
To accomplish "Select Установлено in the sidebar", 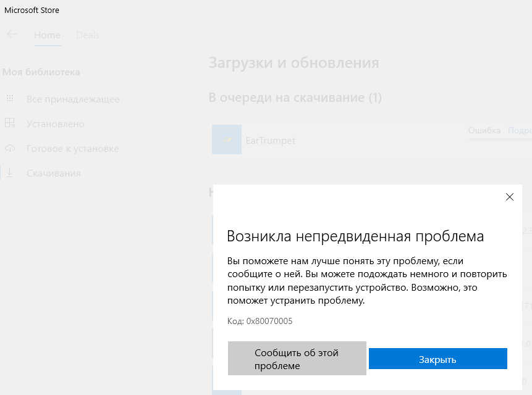I will coord(56,124).
